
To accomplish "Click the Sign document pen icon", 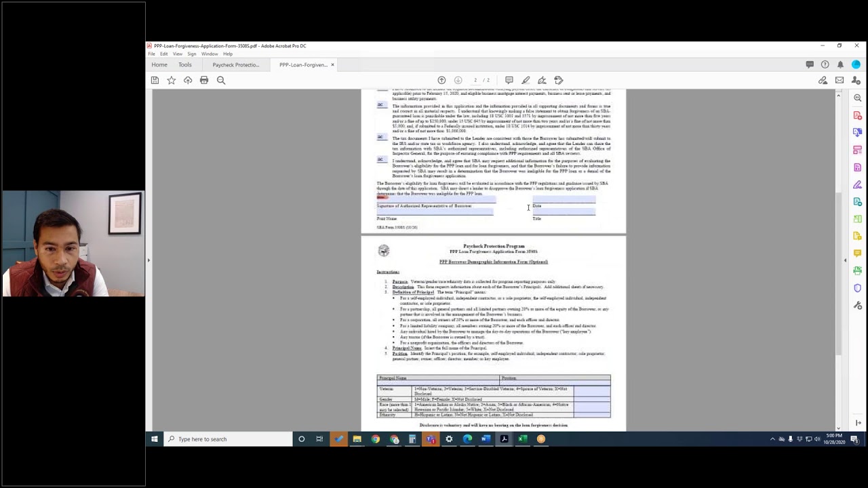I will click(542, 80).
